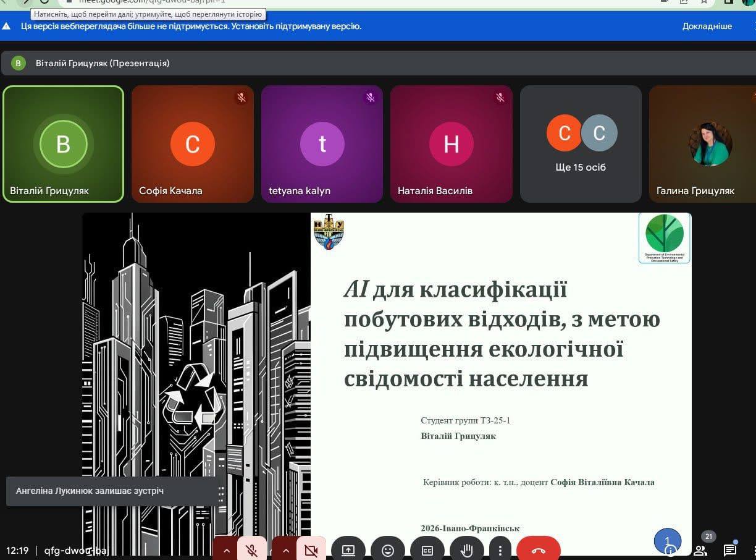Click shared presentation slide title area
This screenshot has width=756, height=560.
coord(502,334)
